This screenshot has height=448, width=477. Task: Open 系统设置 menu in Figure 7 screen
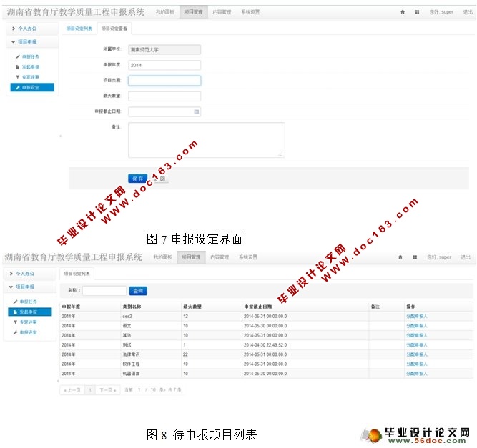251,12
